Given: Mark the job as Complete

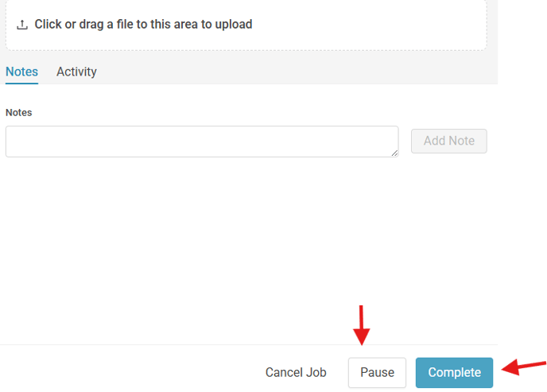Looking at the screenshot, I should 454,372.
